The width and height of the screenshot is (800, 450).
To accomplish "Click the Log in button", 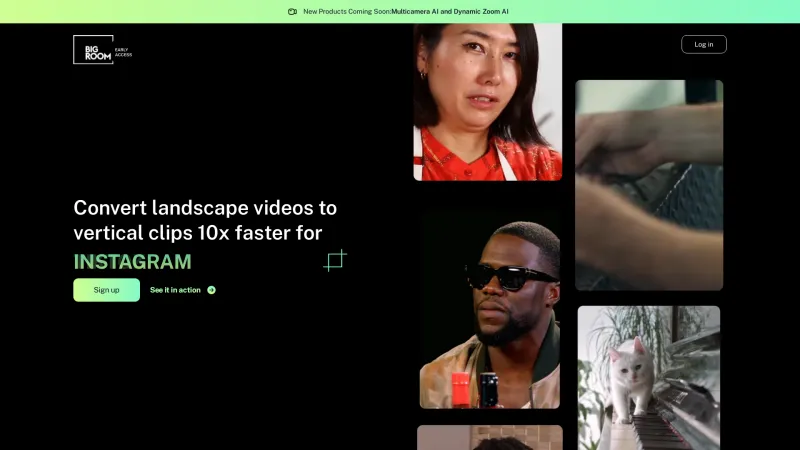I will (704, 44).
